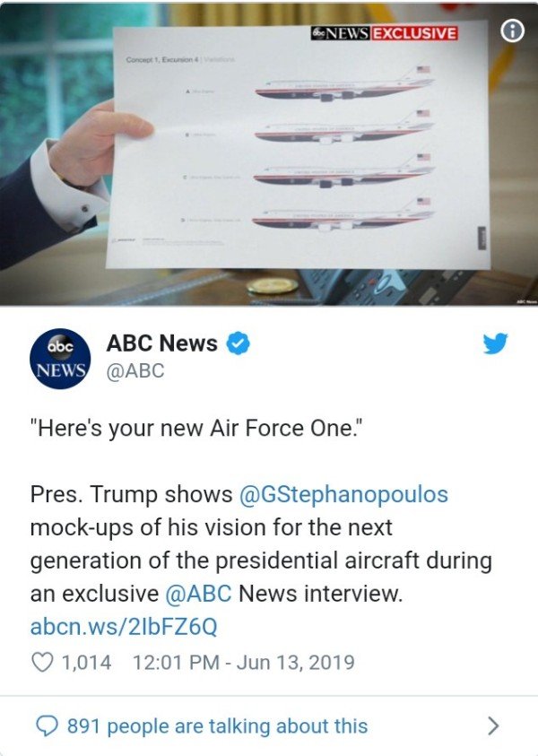Click the quote "Here's your new Air Force One."
The height and width of the screenshot is (756, 538).
tap(196, 428)
